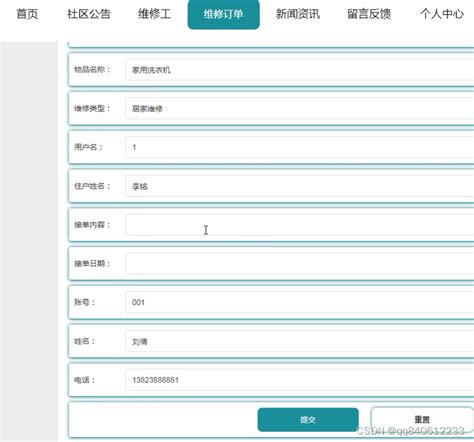Focus the 姓名 field with 刘倩
This screenshot has width=474, height=442.
point(300,341)
